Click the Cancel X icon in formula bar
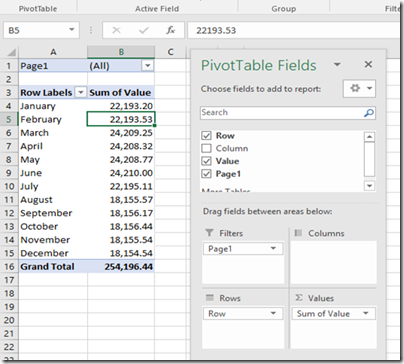This screenshot has height=364, width=404. coord(116,30)
